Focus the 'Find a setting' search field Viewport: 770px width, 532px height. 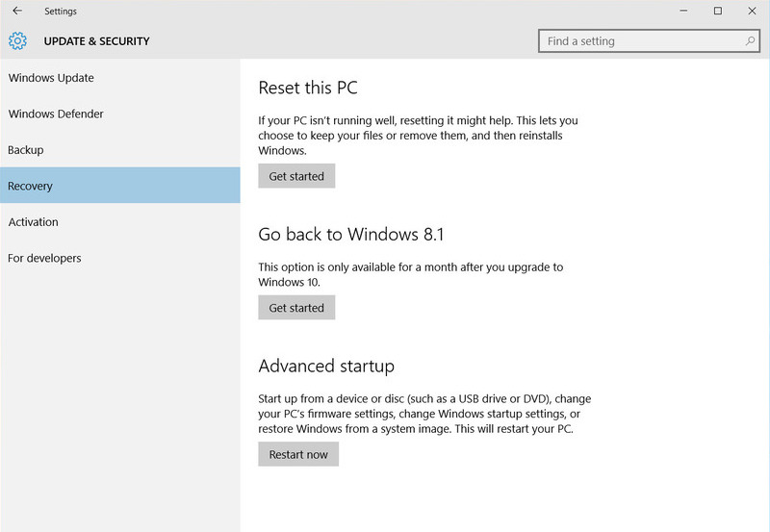[640, 41]
